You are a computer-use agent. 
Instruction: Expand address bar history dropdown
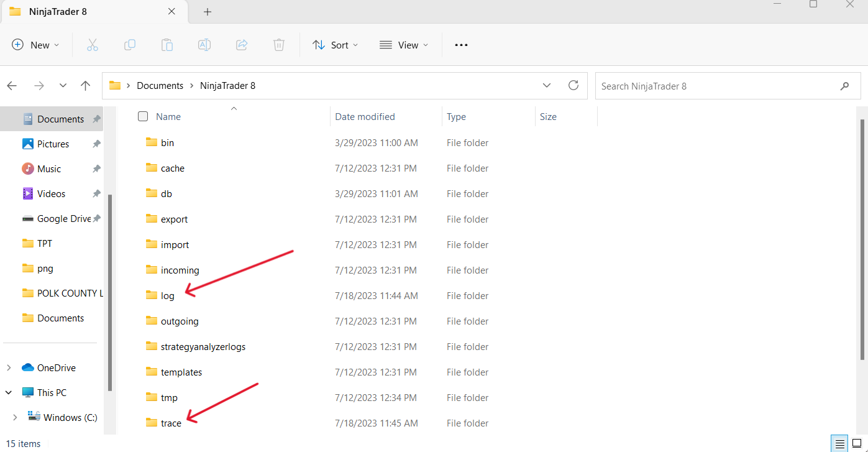click(x=547, y=85)
